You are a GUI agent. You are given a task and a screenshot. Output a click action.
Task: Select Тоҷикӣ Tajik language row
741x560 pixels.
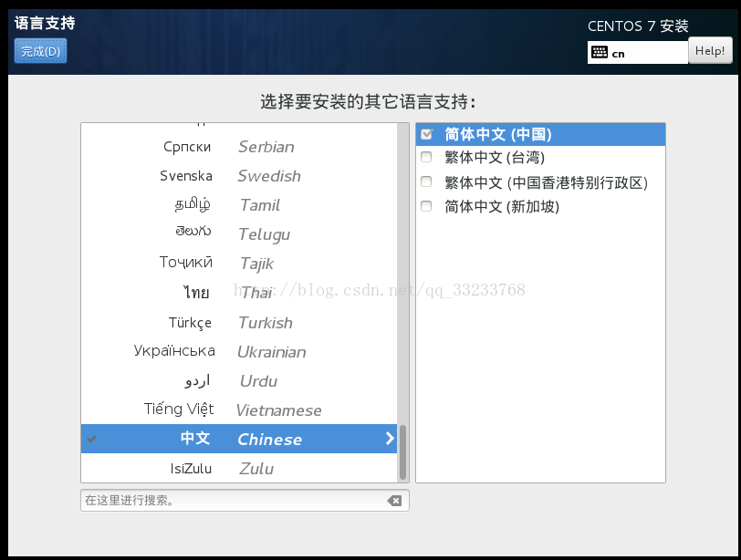click(x=239, y=264)
